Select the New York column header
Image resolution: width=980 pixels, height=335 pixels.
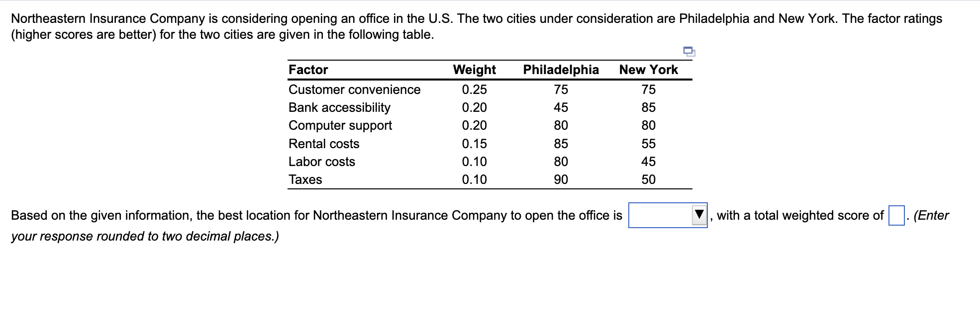pos(648,70)
